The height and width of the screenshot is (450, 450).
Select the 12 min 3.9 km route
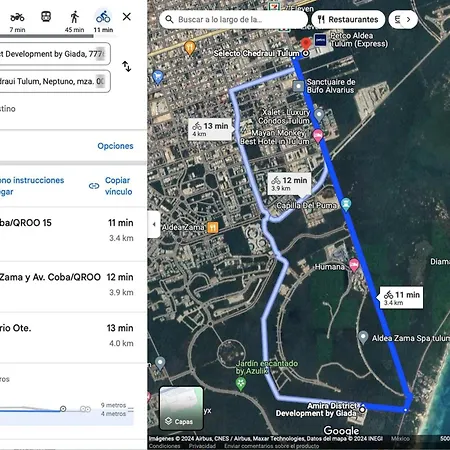pyautogui.click(x=67, y=284)
